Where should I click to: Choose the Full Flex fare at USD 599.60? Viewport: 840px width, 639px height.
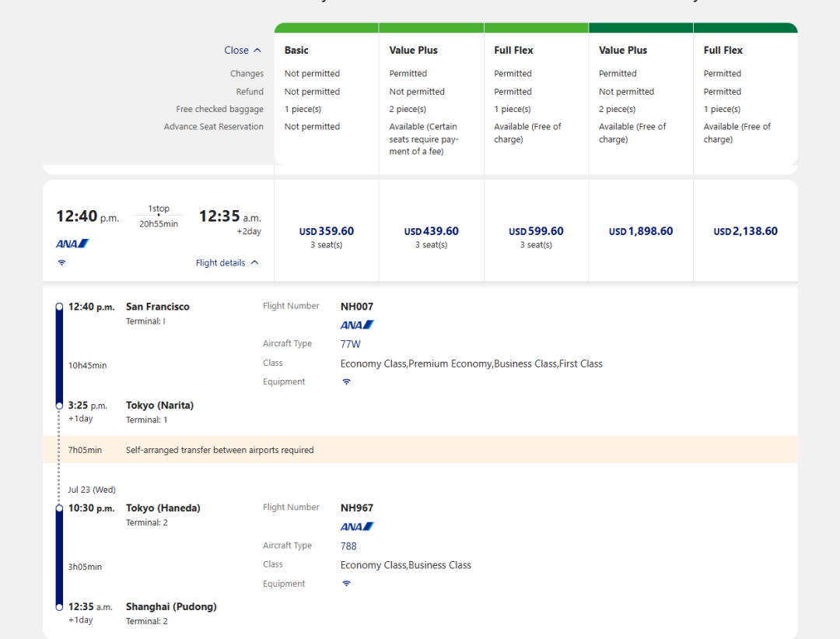536,231
